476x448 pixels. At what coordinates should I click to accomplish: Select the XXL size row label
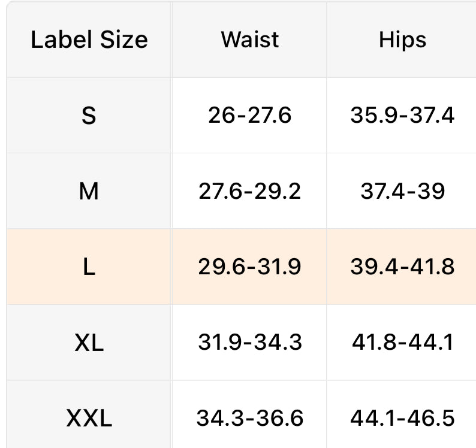tap(89, 418)
